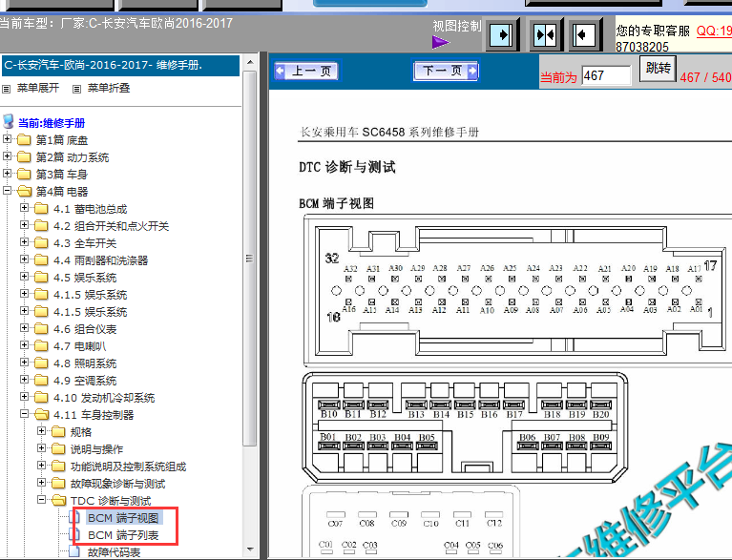Select the first 4.1.5 娱乐系统 entry
The height and width of the screenshot is (560, 732).
pos(90,295)
